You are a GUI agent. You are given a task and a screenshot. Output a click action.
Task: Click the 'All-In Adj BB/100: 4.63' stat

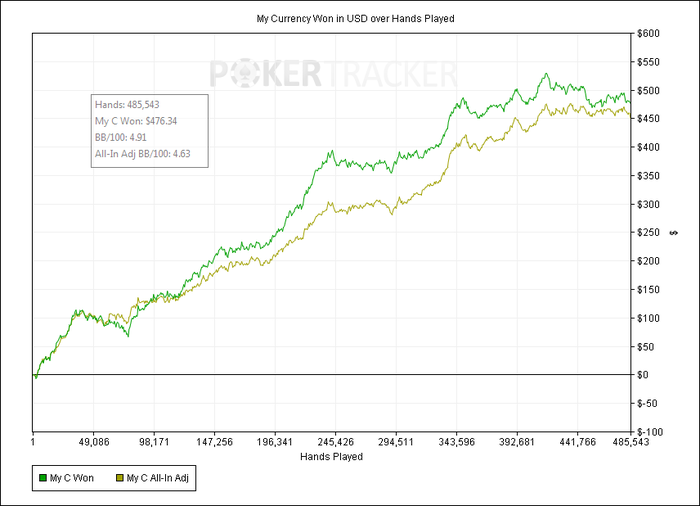[x=142, y=154]
